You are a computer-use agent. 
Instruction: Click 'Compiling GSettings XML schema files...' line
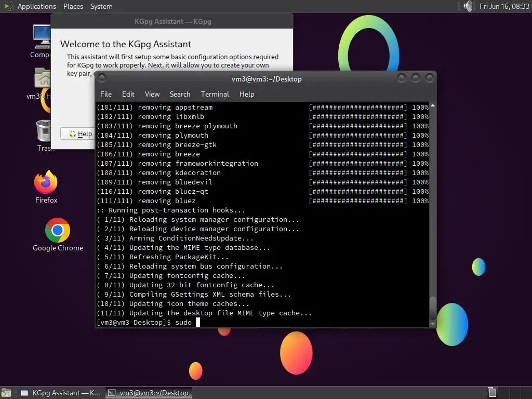tap(194, 294)
